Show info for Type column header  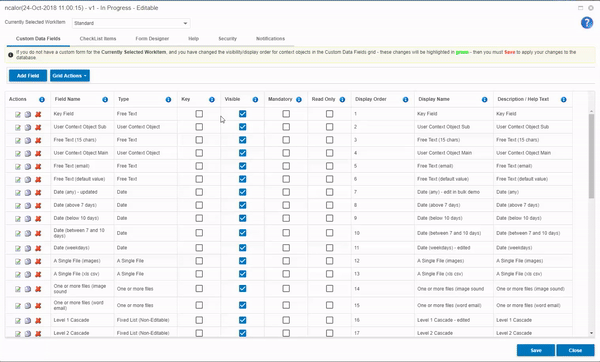pos(168,99)
